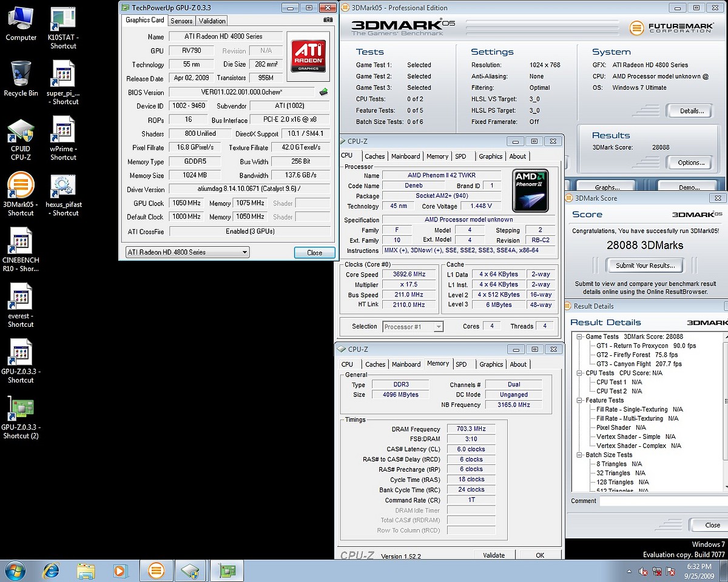Switch to the Validation tab in GPU-Z

click(212, 21)
